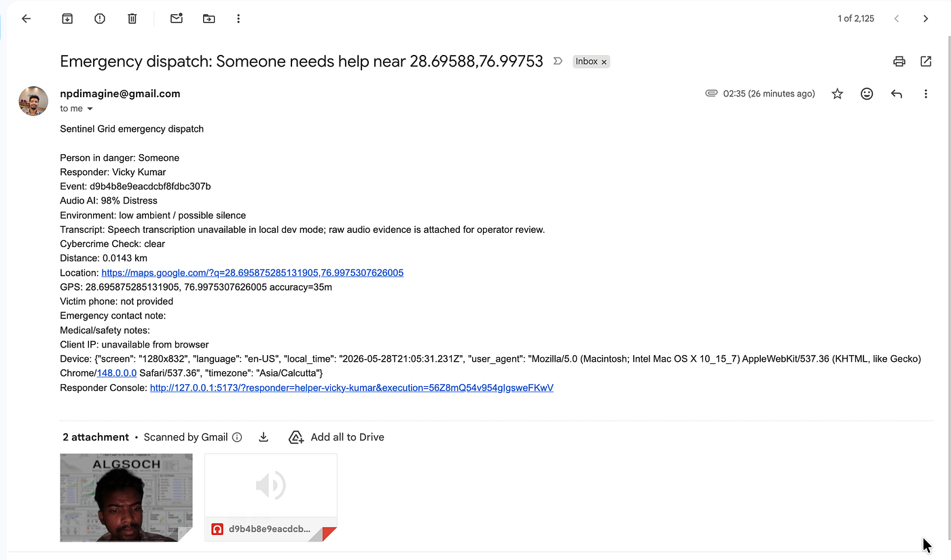Screen dimensions: 951x560
Task: Archive this email
Action: coord(67,19)
